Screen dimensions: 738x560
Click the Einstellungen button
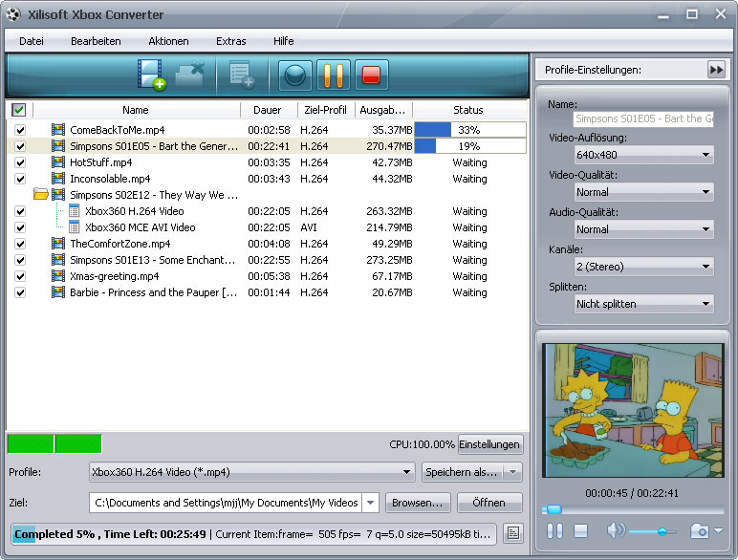pyautogui.click(x=489, y=444)
